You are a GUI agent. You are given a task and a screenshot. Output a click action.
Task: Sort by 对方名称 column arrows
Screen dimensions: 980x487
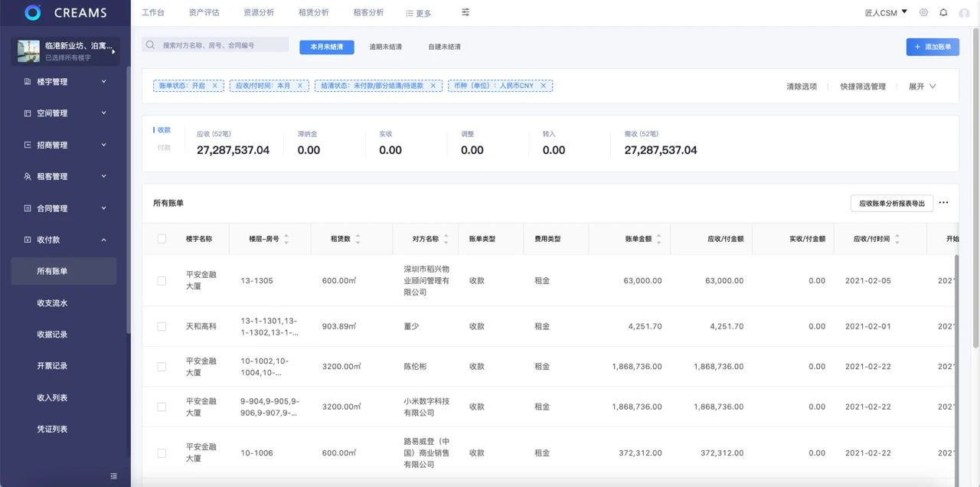point(446,239)
